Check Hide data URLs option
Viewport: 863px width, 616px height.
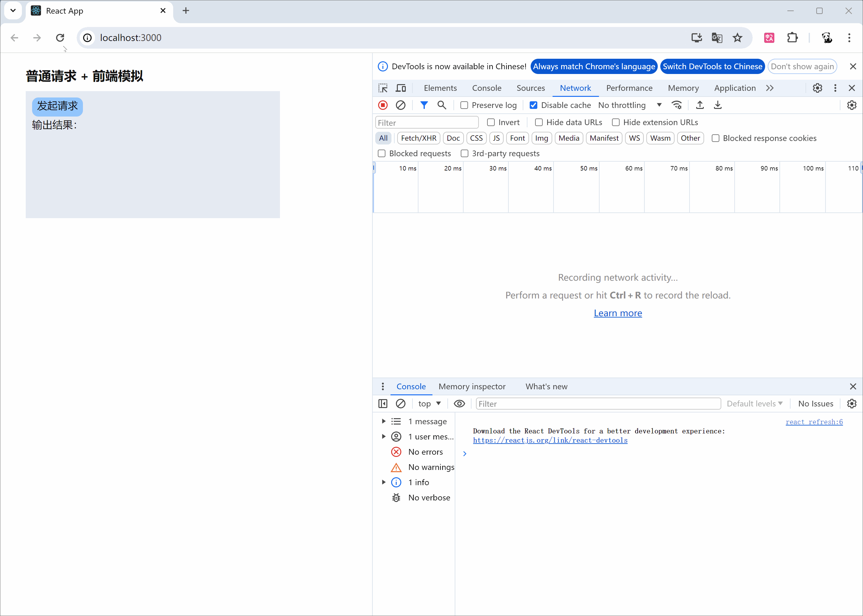[x=539, y=122]
